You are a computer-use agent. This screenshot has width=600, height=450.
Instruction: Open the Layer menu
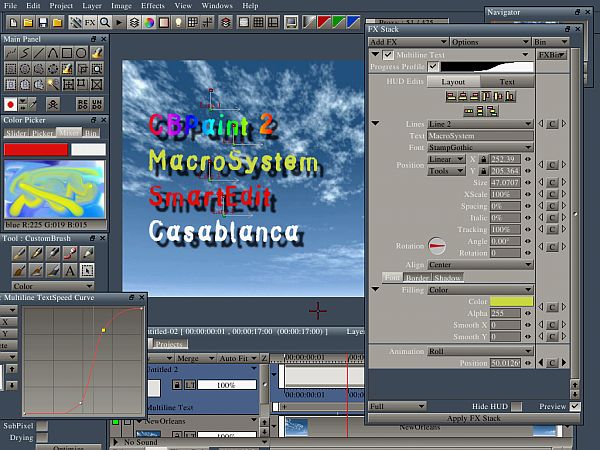click(x=92, y=6)
